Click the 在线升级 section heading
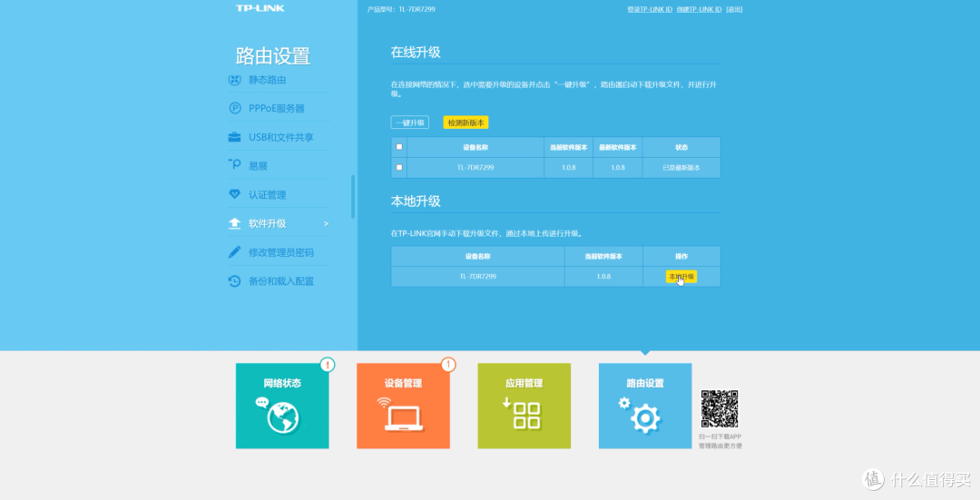The image size is (980, 500). pos(416,53)
